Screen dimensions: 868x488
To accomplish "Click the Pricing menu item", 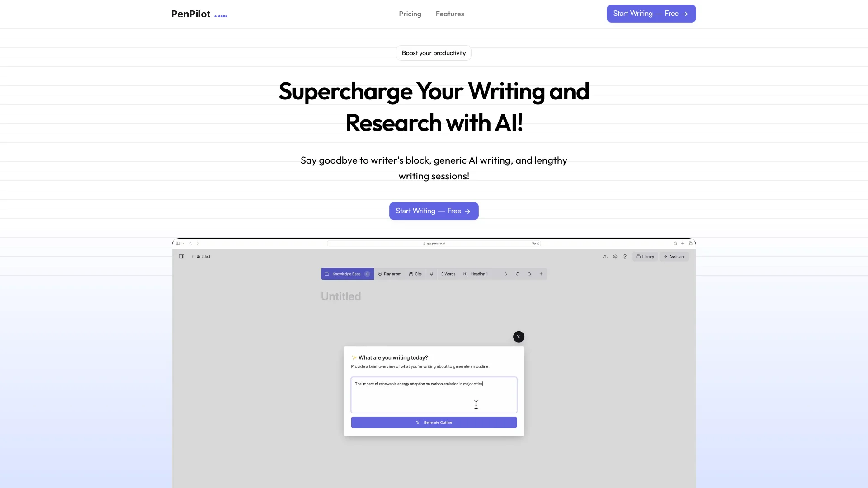I will [410, 13].
